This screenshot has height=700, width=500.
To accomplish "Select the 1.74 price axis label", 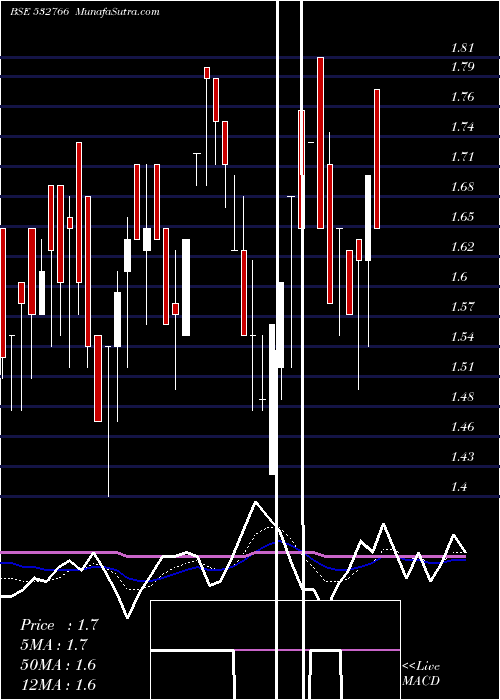I will coord(462,127).
